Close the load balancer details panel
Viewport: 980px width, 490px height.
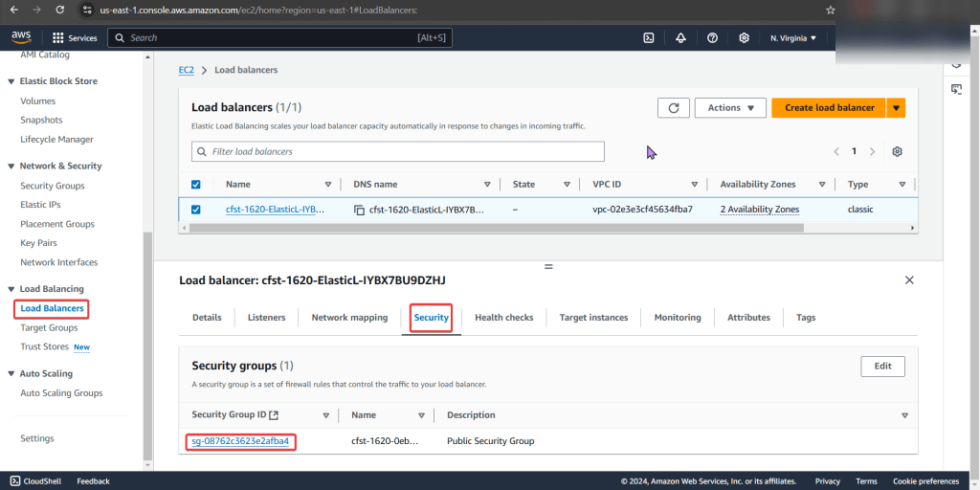909,279
